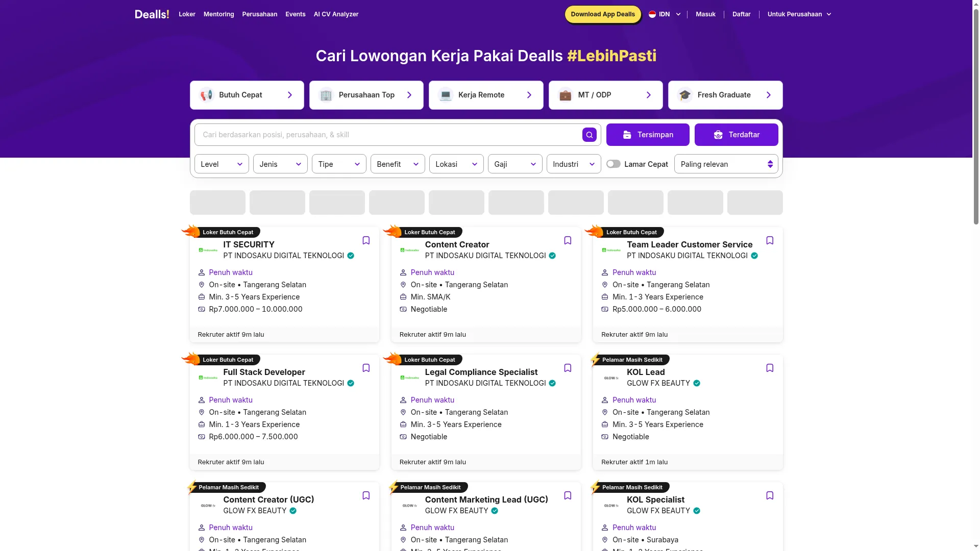This screenshot has height=551, width=980.
Task: Expand the Industri filter dropdown
Action: coord(574,164)
